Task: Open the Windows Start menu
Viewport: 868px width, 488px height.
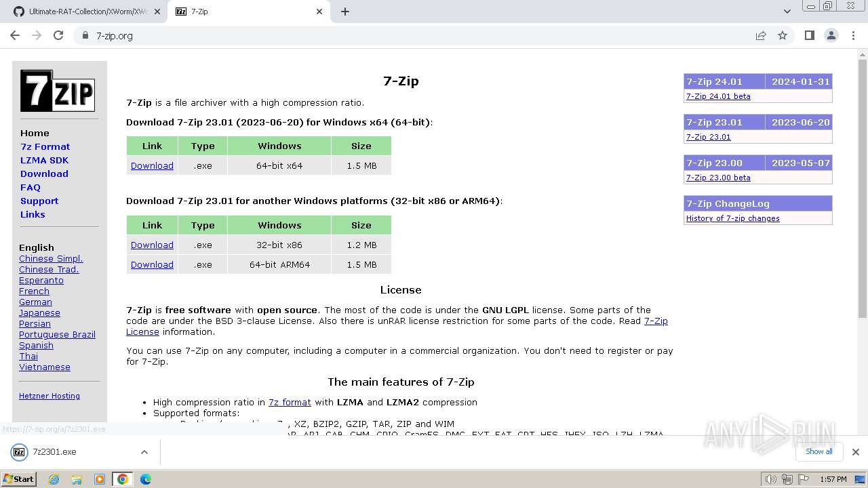Action: click(18, 479)
